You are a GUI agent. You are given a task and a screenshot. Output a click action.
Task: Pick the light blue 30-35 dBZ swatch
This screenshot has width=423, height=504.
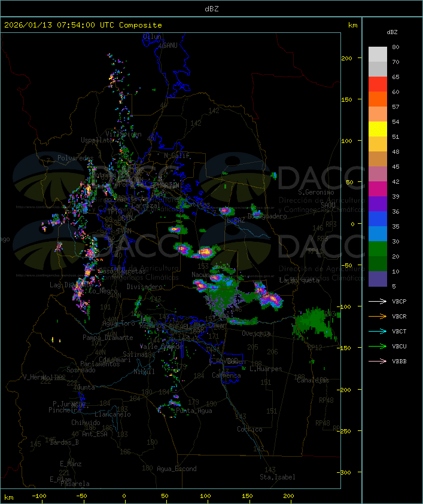point(378,233)
